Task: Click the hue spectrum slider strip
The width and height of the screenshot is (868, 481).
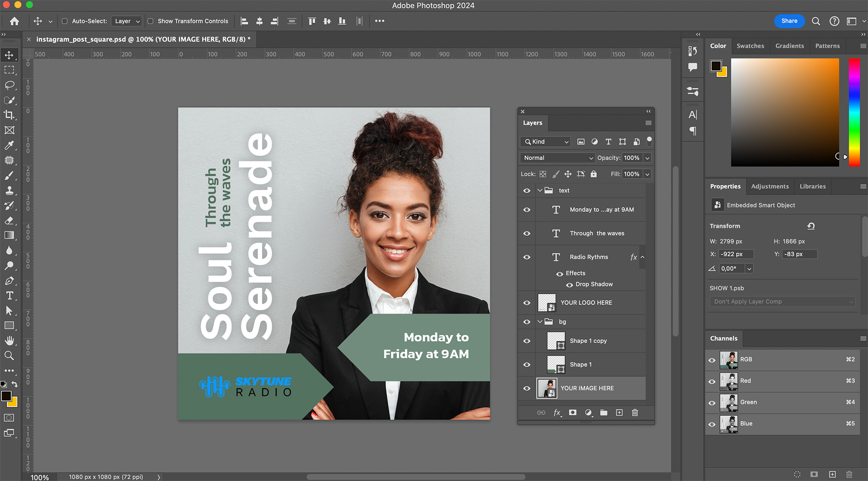Action: click(x=854, y=112)
